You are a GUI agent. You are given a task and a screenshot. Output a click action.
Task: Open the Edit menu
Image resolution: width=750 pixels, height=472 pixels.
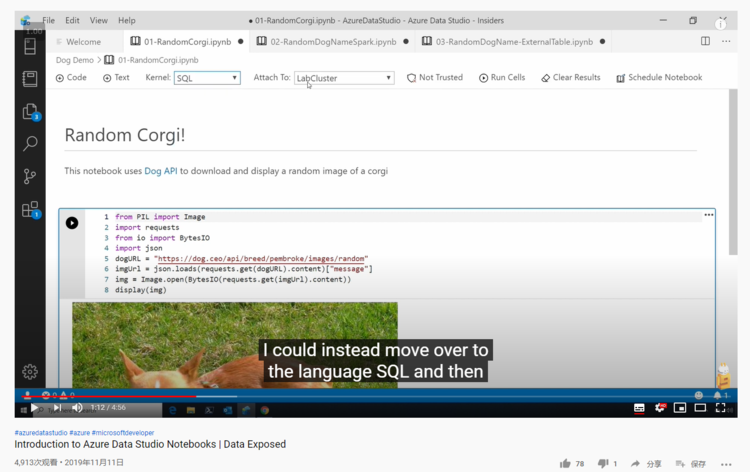72,21
